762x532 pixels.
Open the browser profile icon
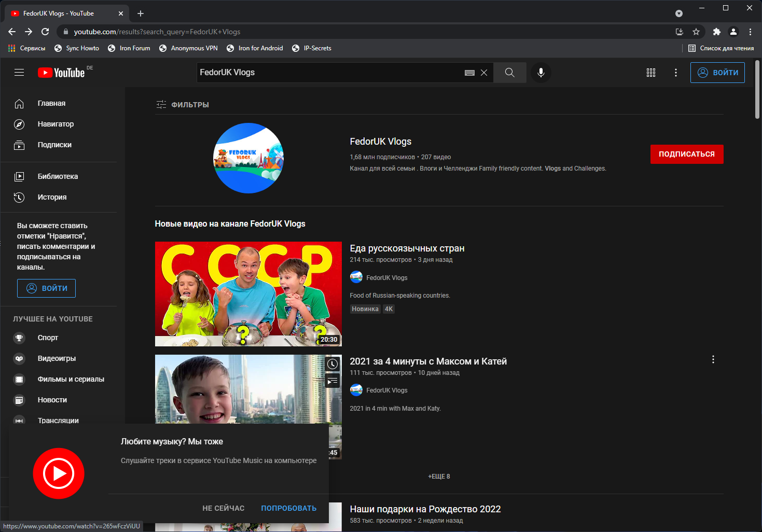tap(733, 32)
